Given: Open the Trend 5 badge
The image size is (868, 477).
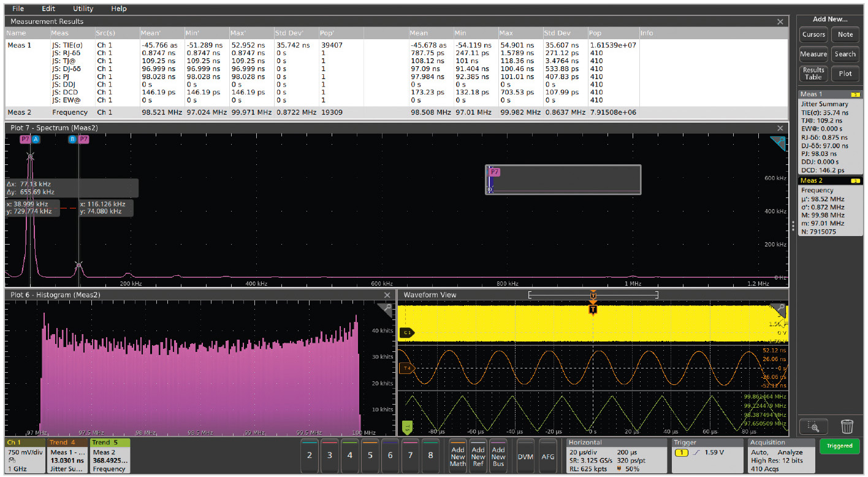Looking at the screenshot, I should tap(110, 456).
